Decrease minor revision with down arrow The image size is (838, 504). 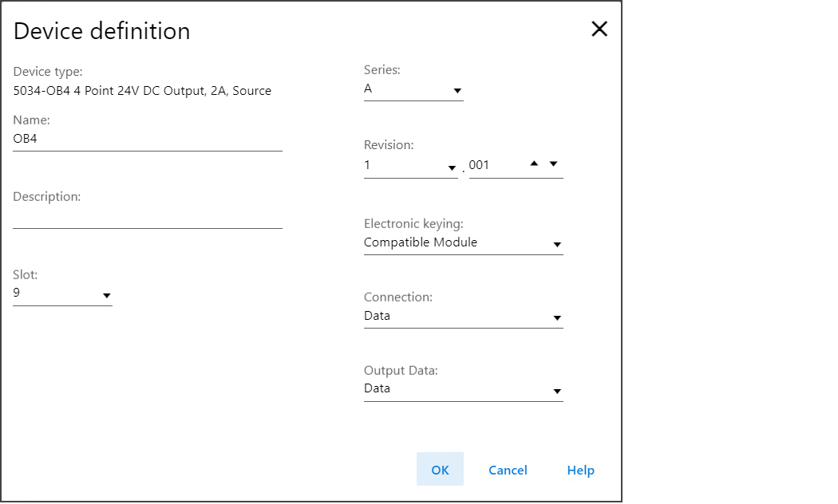pyautogui.click(x=553, y=163)
